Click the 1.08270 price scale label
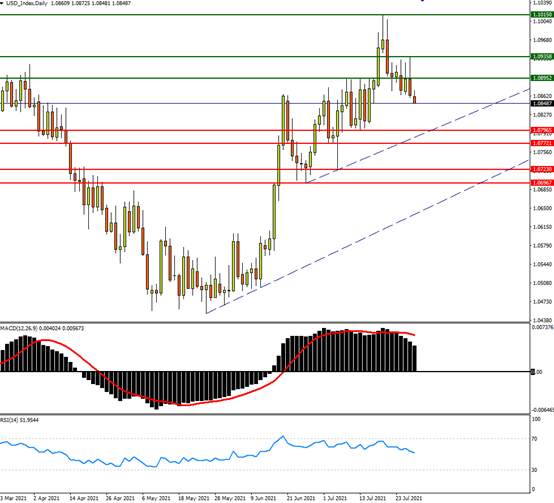This screenshot has width=554, height=503. pos(543,114)
